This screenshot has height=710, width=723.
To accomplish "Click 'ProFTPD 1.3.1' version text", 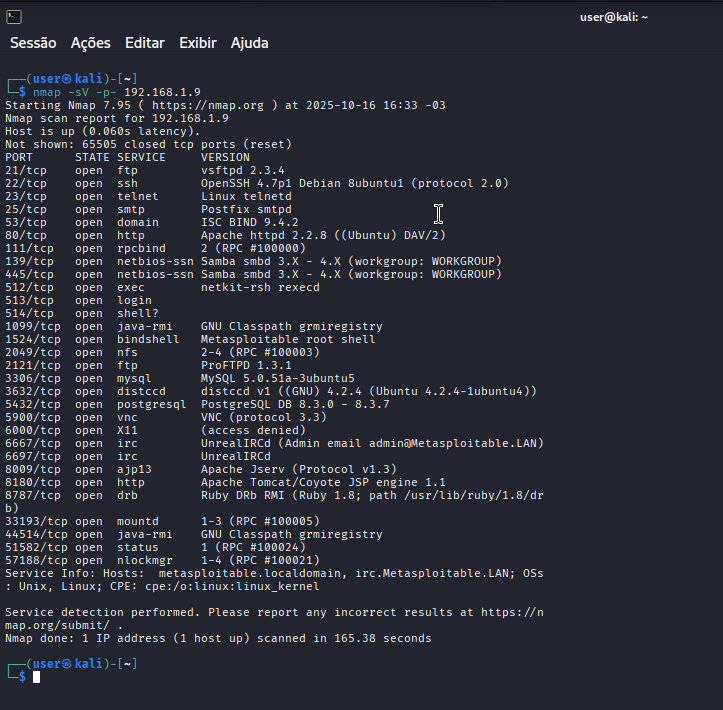I will pyautogui.click(x=246, y=365).
